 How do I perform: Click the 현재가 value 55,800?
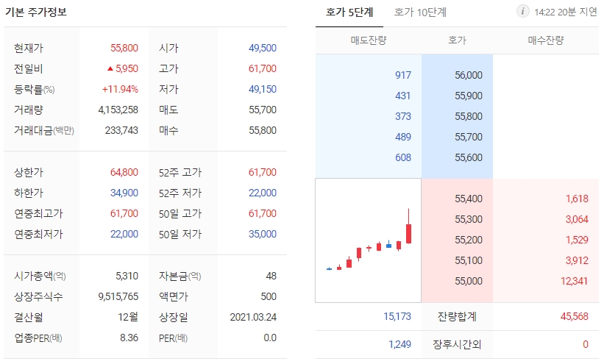[x=124, y=48]
